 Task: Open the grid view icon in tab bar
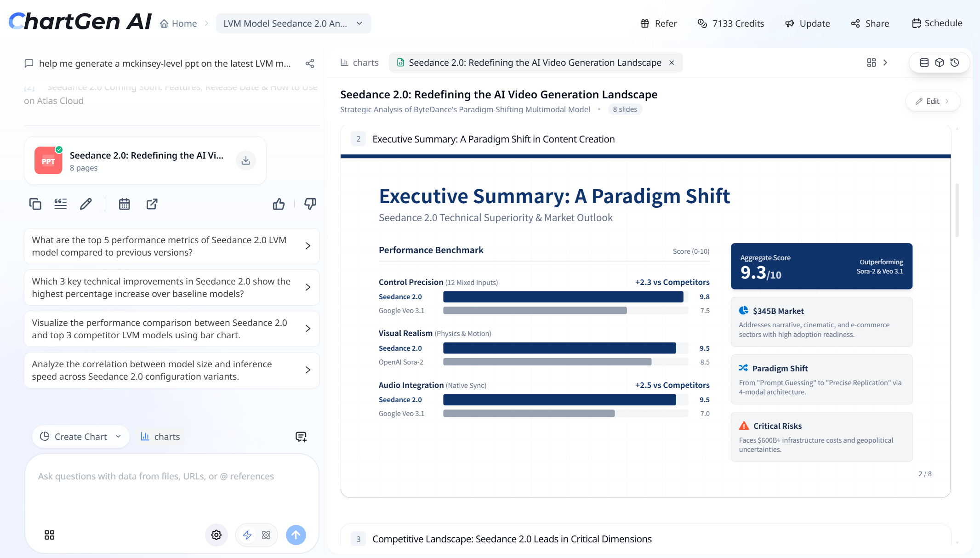[871, 63]
